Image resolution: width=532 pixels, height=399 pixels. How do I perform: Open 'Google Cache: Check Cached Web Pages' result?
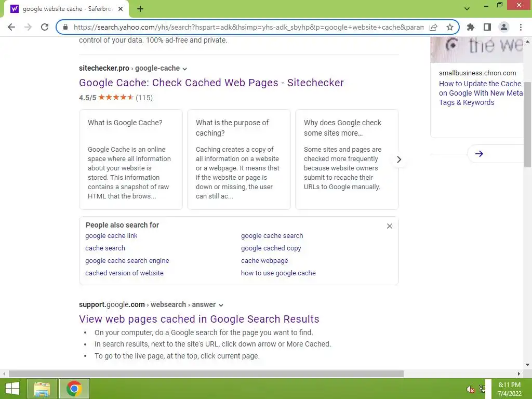pos(211,83)
